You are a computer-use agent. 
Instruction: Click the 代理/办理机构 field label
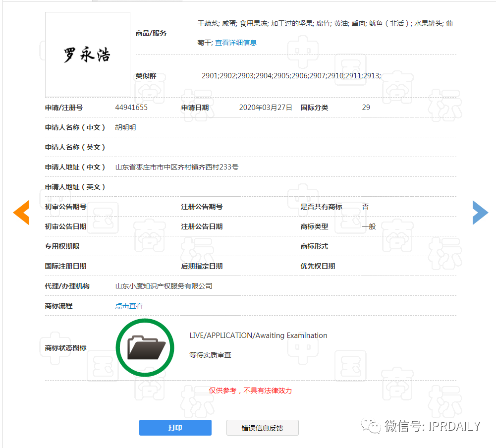67,286
